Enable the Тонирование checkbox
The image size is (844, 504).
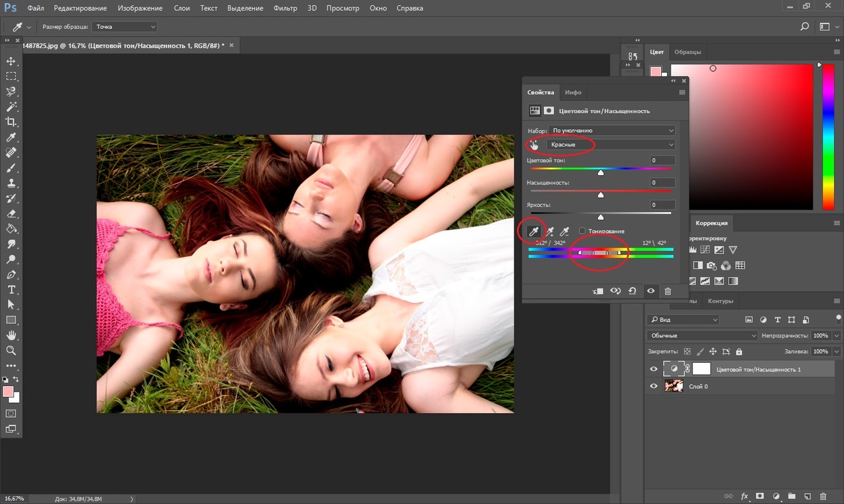[x=582, y=231]
